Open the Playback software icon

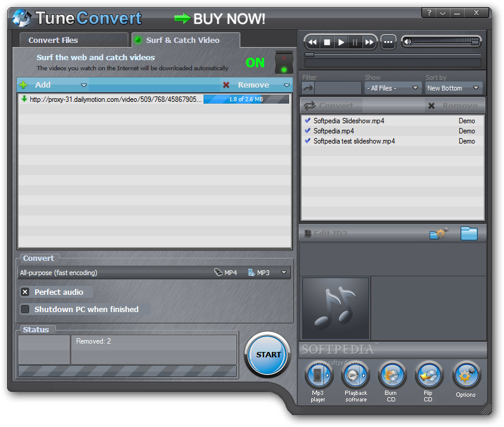(355, 375)
